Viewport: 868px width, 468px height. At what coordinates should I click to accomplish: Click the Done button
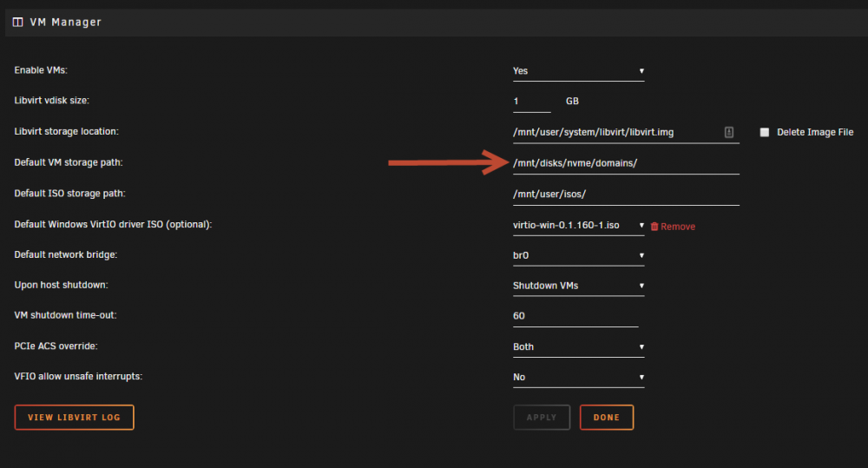tap(607, 418)
